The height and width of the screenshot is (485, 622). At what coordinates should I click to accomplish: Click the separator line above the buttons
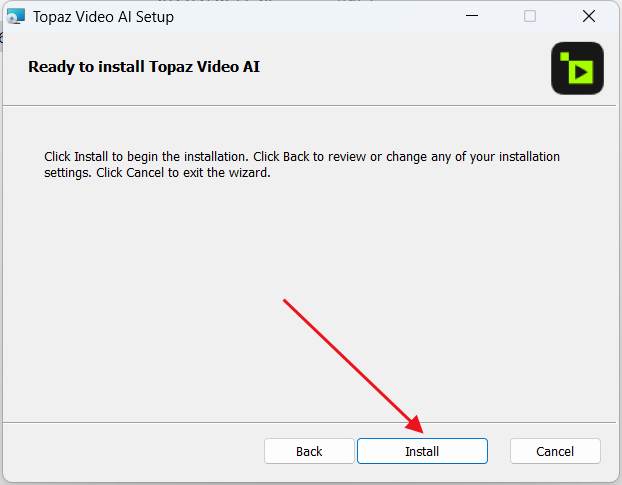309,422
